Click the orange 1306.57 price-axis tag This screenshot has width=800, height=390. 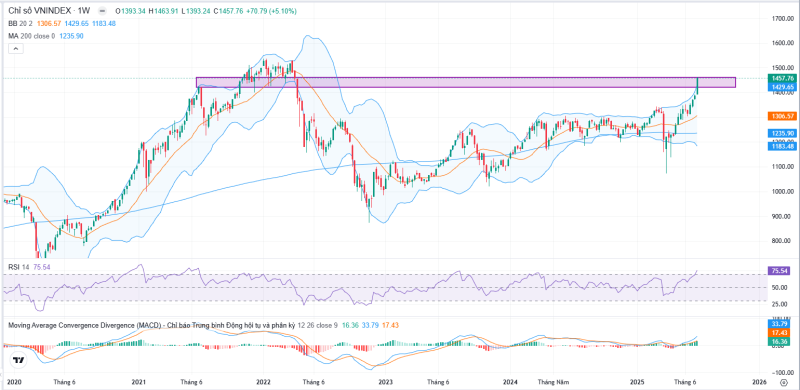[x=782, y=116]
